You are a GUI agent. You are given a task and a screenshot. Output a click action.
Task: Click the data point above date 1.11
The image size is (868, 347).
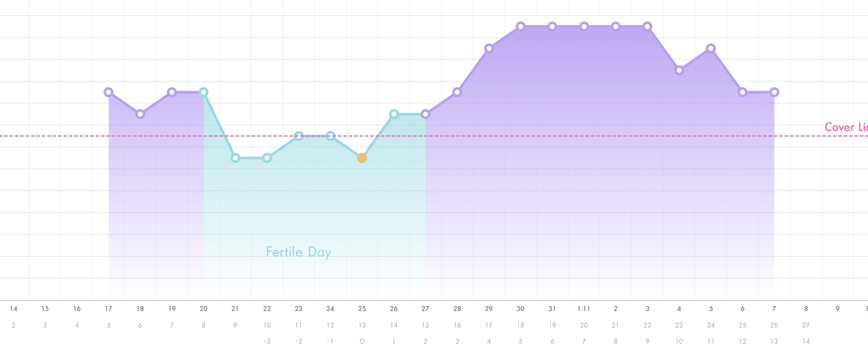pos(584,26)
